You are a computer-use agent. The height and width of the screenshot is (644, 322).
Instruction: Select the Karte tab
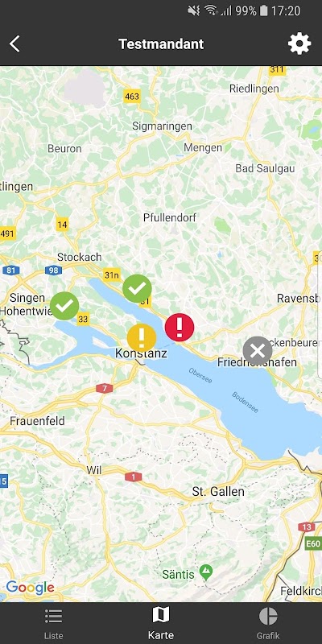pyautogui.click(x=161, y=623)
